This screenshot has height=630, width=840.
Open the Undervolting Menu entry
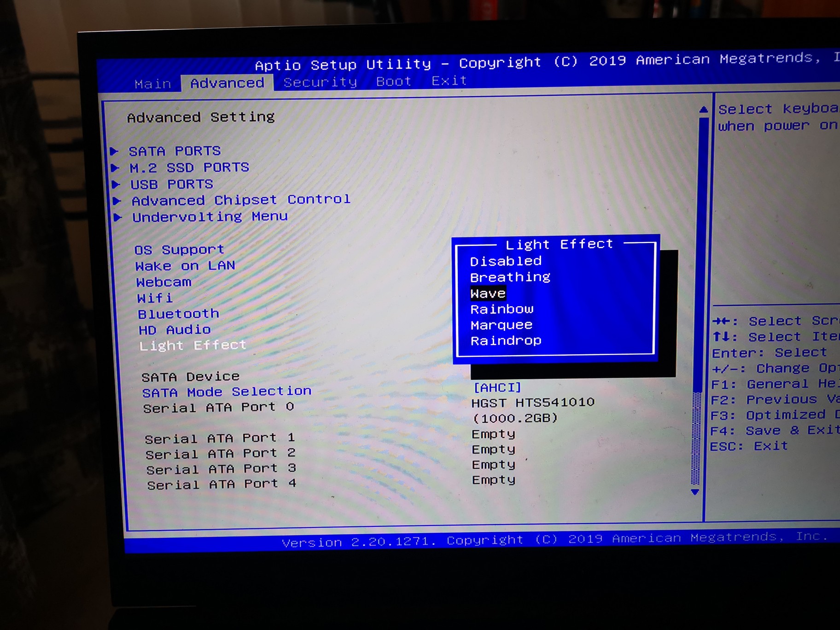210,216
